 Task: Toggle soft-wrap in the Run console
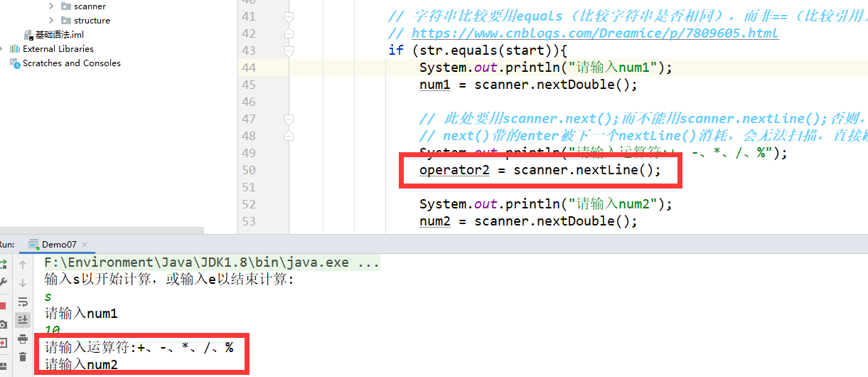click(23, 302)
